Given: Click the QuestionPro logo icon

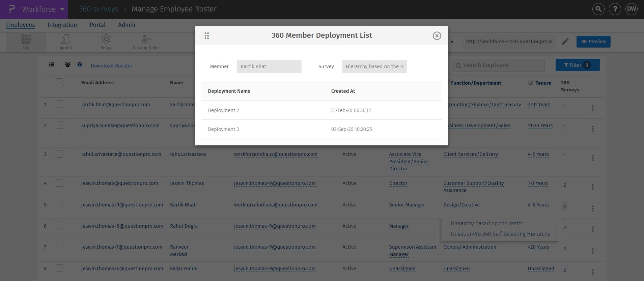Looking at the screenshot, I should tap(12, 9).
